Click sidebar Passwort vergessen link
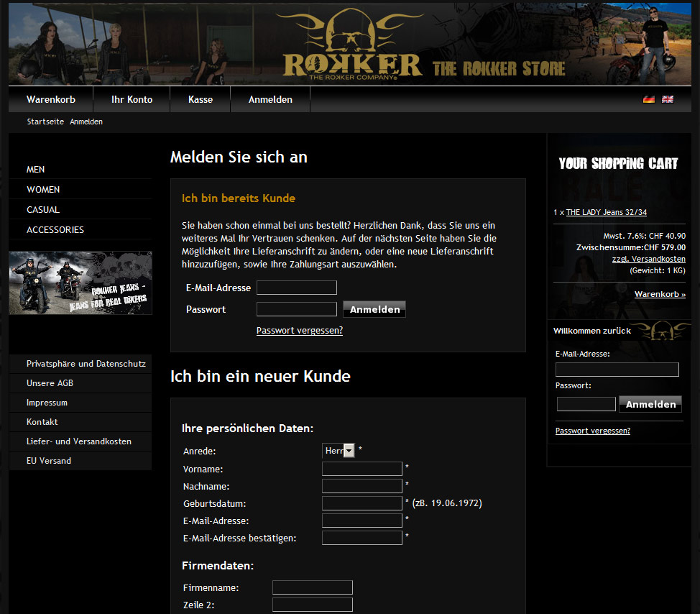The width and height of the screenshot is (700, 614). point(593,431)
